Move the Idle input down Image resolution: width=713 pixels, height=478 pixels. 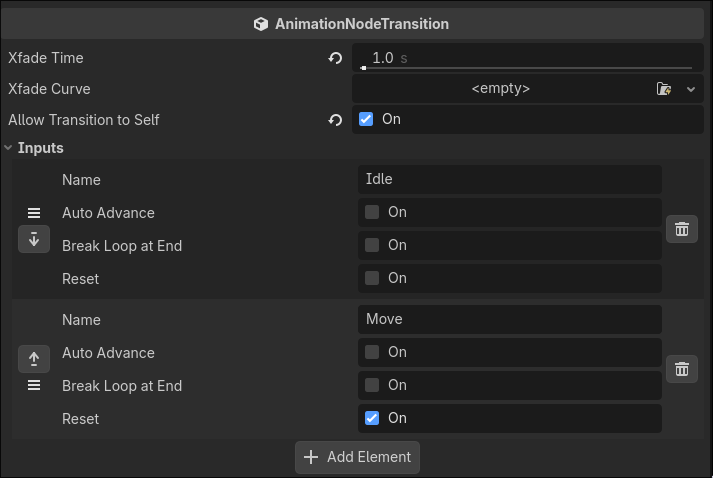coord(34,239)
